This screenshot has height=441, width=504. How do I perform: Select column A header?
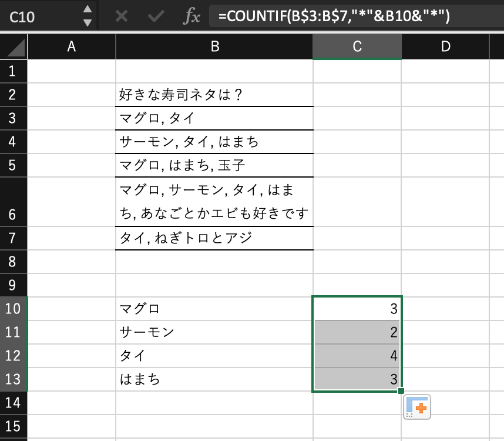72,47
